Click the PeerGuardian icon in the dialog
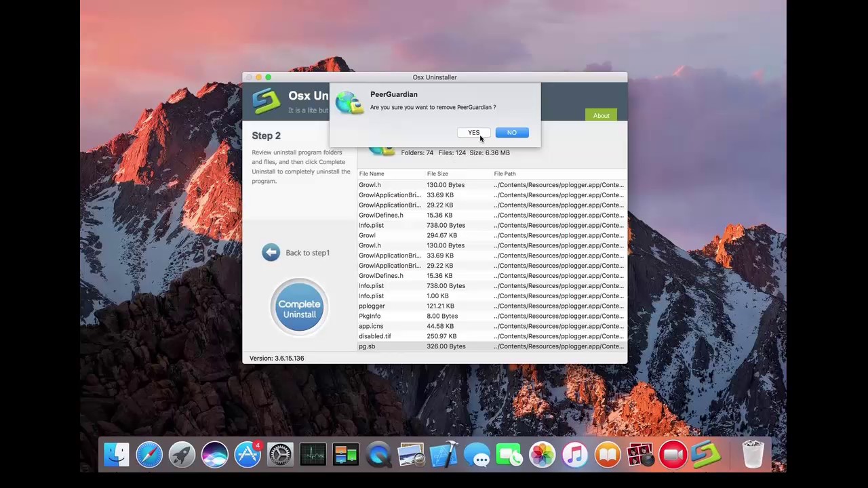This screenshot has width=868, height=488. (349, 102)
